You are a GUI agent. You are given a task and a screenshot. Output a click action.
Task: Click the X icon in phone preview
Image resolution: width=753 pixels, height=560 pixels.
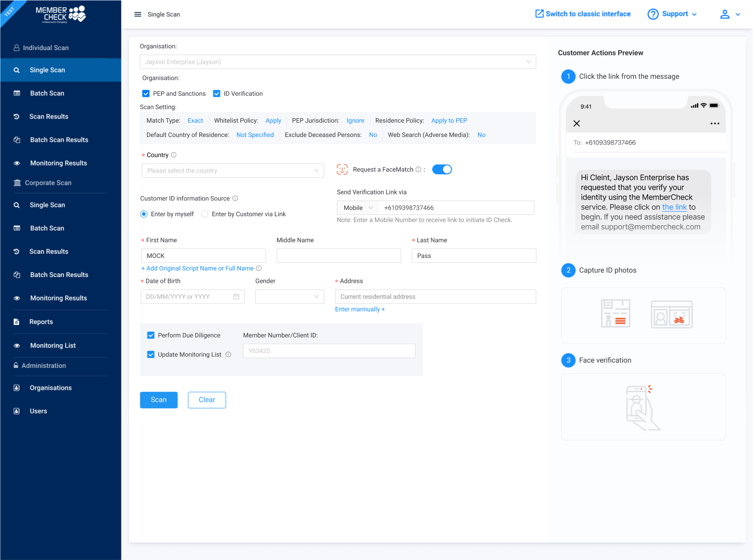(x=577, y=124)
